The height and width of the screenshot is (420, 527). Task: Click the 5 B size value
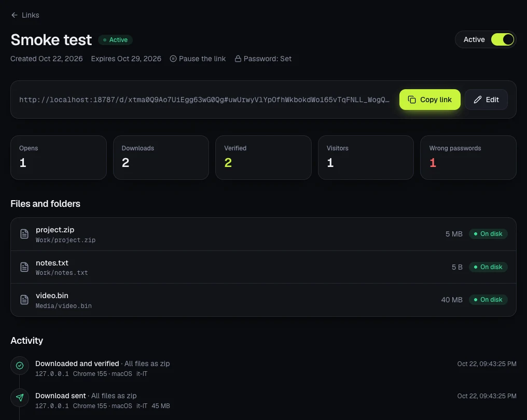[457, 267]
